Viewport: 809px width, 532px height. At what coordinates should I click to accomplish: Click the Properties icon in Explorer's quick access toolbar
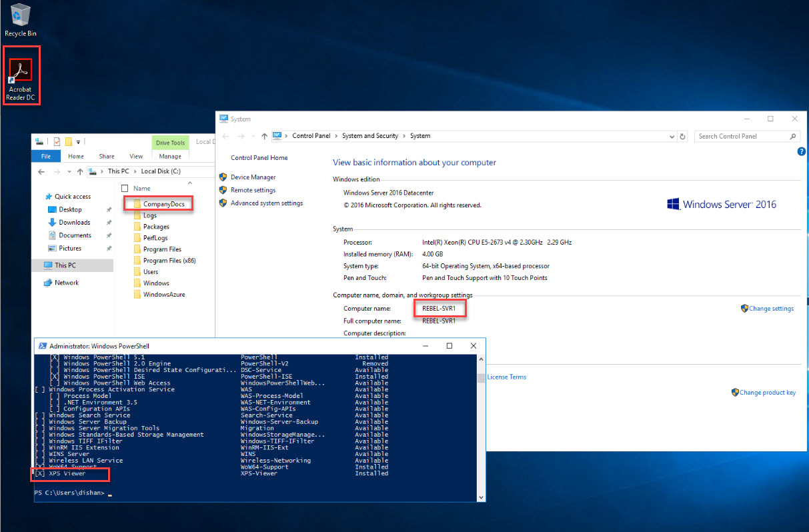coord(57,141)
